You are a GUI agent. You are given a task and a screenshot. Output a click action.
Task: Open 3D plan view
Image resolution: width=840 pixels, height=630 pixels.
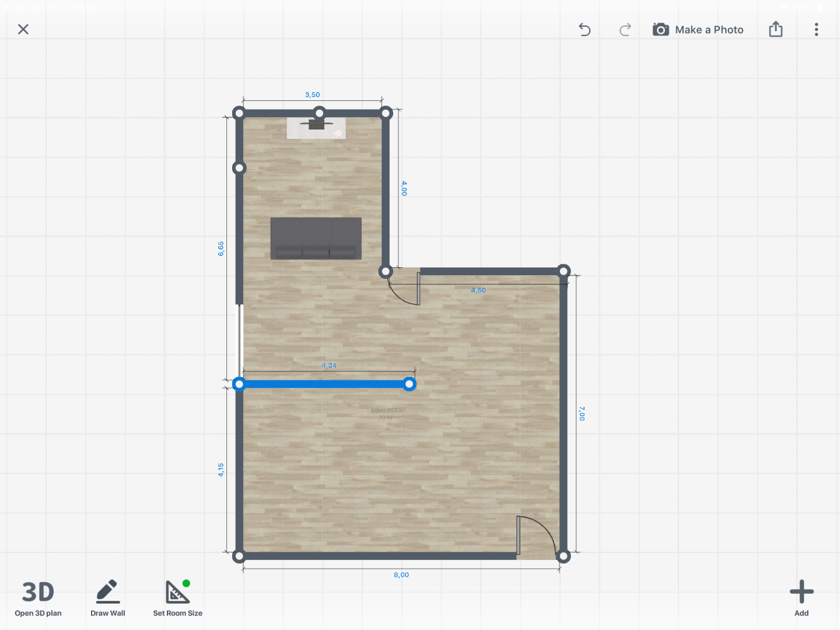38,598
